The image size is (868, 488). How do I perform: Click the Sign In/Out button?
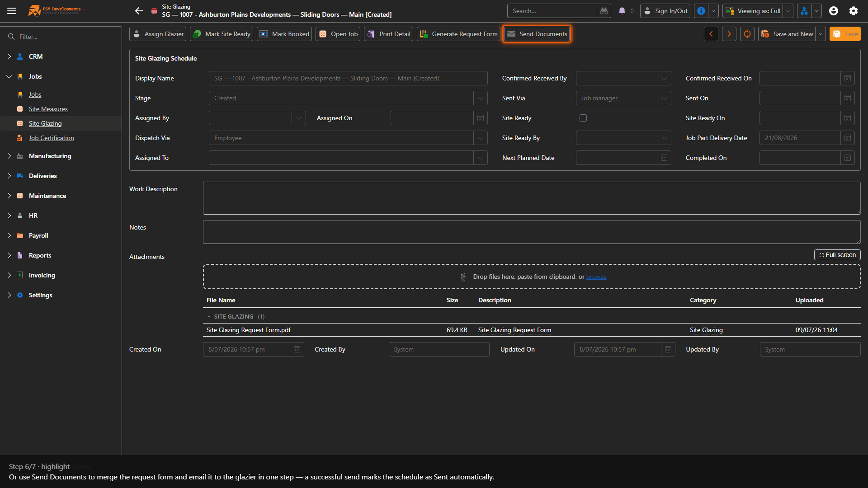pyautogui.click(x=665, y=11)
